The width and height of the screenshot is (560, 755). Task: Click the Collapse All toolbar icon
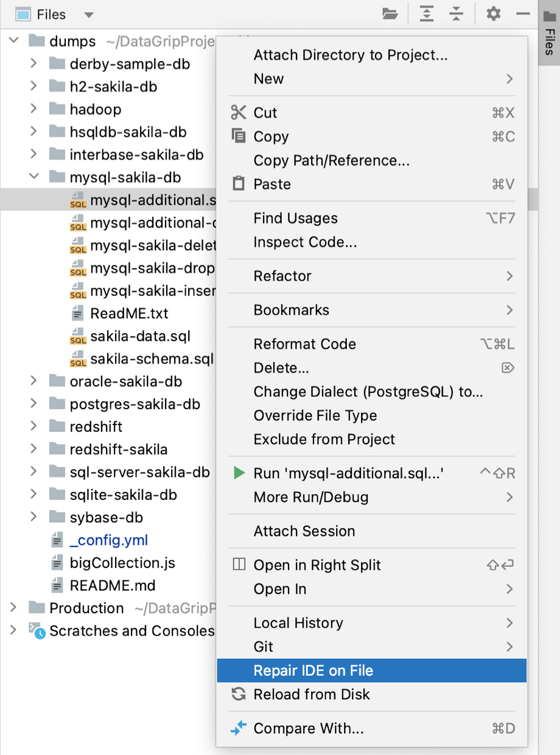tap(457, 14)
